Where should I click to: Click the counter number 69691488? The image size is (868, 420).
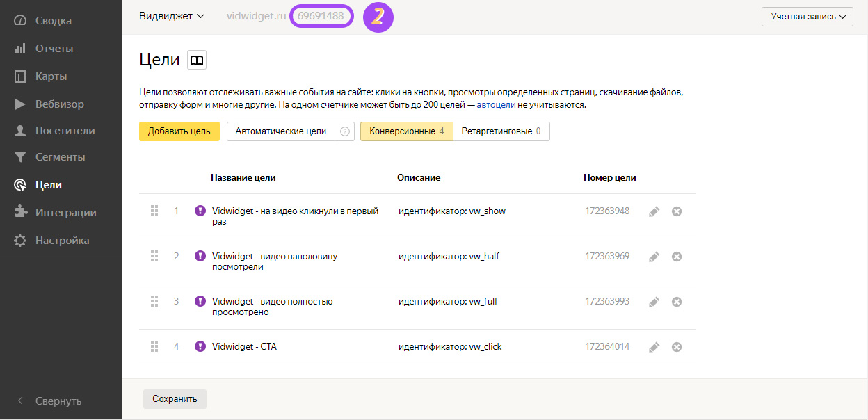tap(321, 16)
